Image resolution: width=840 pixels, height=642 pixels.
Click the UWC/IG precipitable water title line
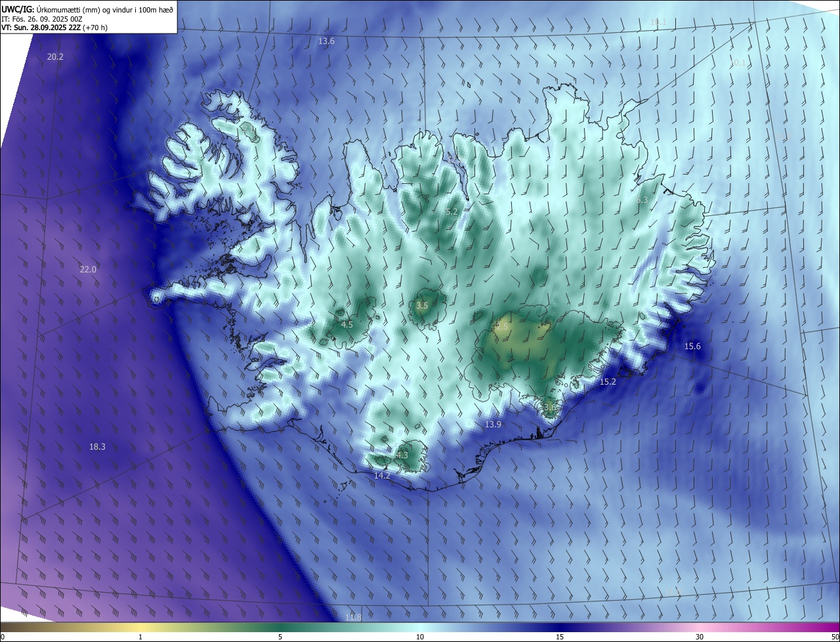[x=87, y=9]
